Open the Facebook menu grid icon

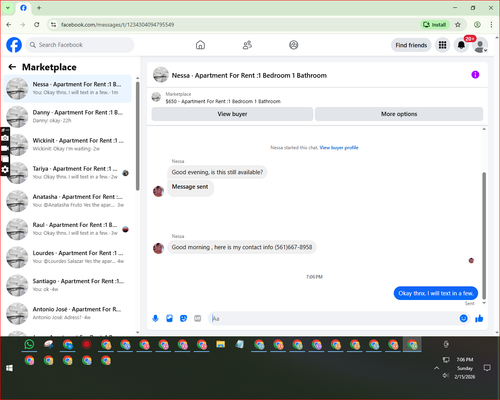[442, 45]
